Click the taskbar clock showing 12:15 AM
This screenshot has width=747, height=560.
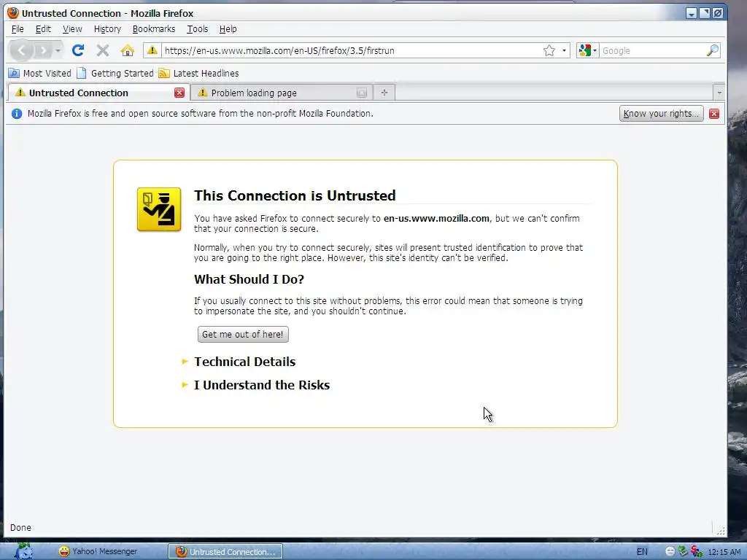pyautogui.click(x=724, y=552)
